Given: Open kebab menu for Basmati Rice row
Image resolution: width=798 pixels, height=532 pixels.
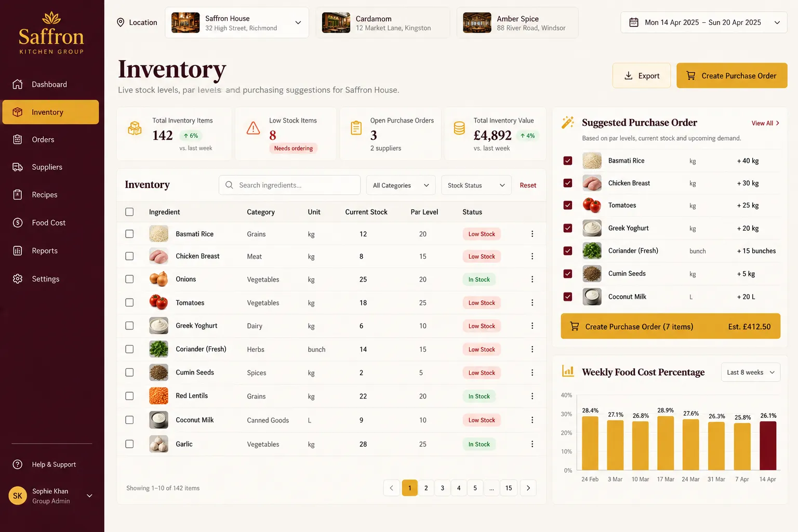Looking at the screenshot, I should (532, 234).
